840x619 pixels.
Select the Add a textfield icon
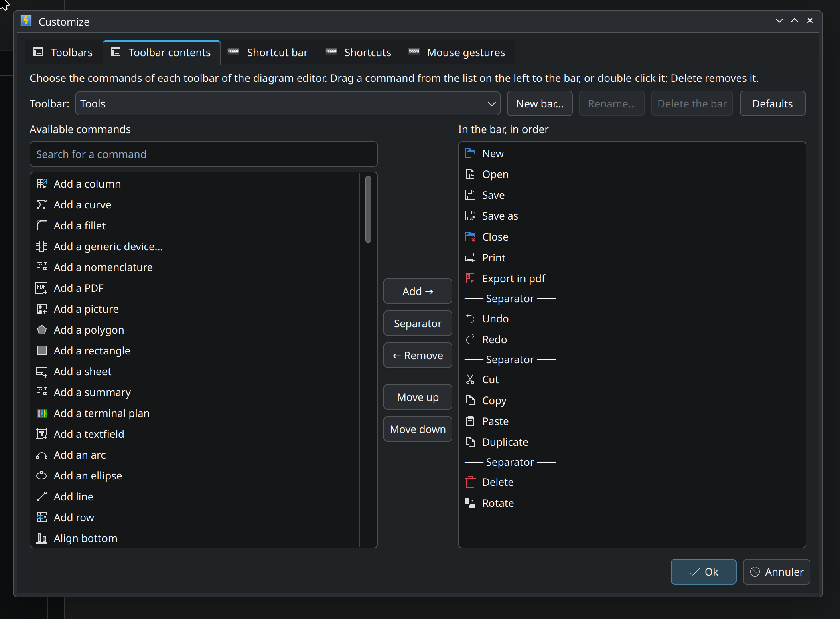[x=42, y=434]
